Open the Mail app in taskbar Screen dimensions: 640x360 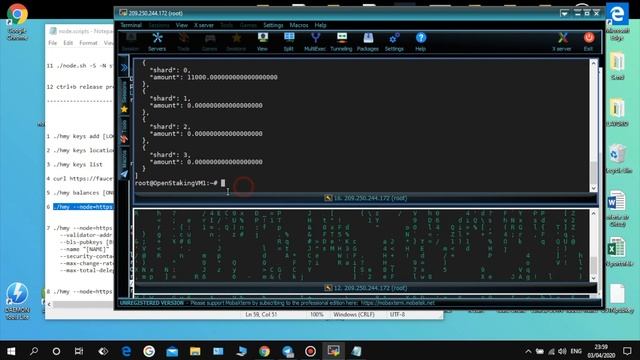point(172,351)
